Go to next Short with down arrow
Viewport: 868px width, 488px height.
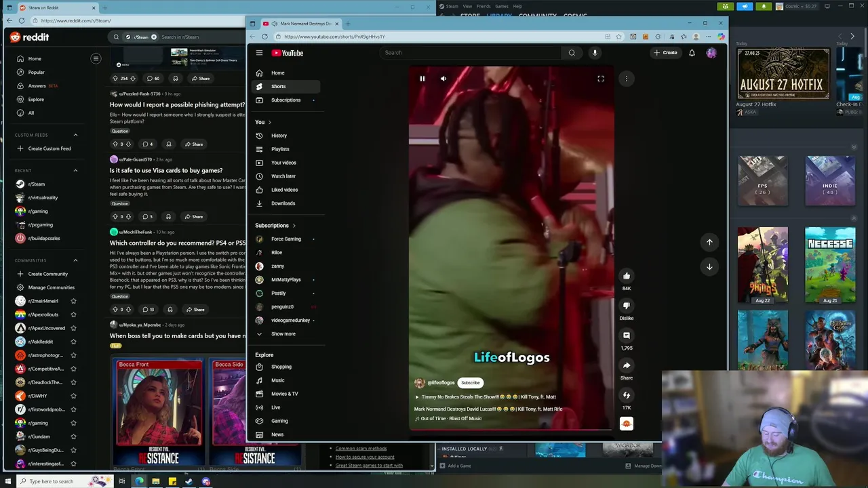(x=709, y=266)
